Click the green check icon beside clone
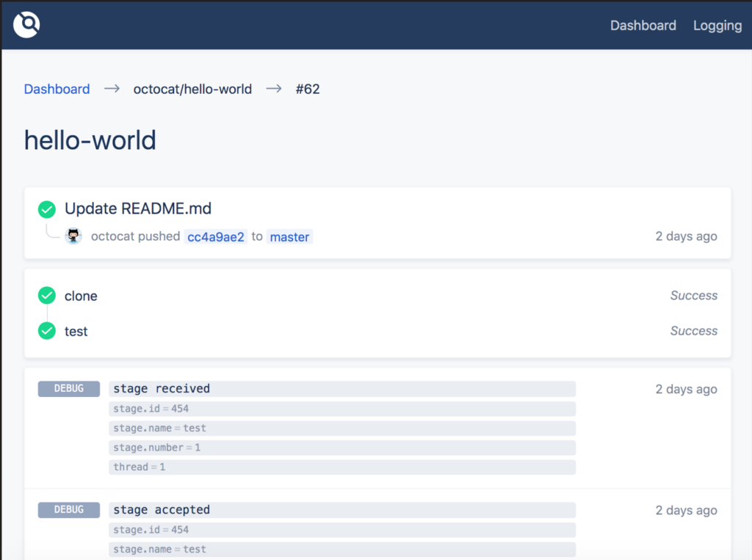 [x=47, y=295]
